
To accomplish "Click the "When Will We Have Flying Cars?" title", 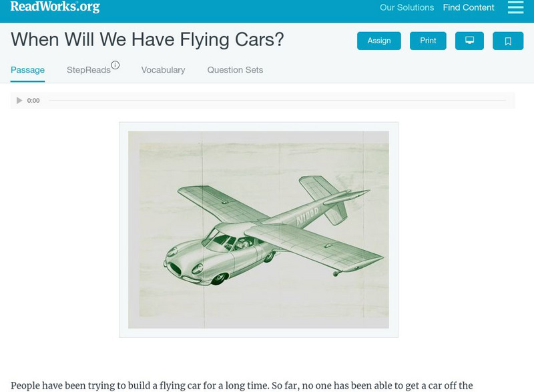I will 148,39.
